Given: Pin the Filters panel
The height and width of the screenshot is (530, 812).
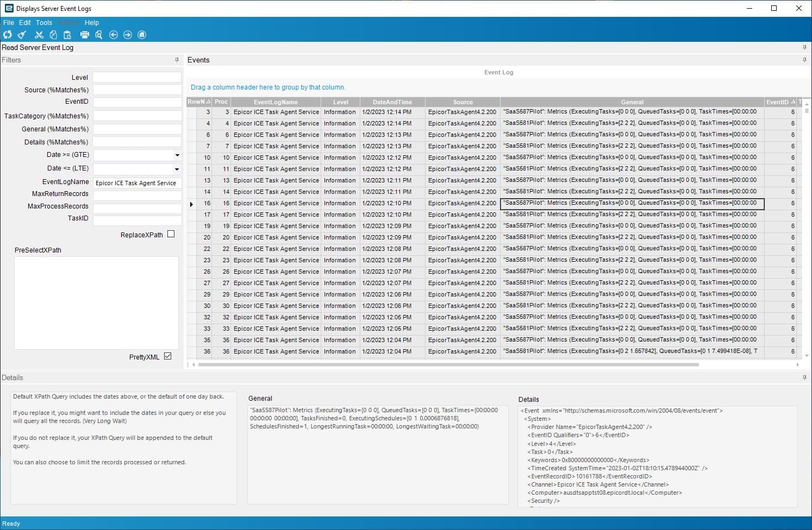Looking at the screenshot, I should point(177,60).
